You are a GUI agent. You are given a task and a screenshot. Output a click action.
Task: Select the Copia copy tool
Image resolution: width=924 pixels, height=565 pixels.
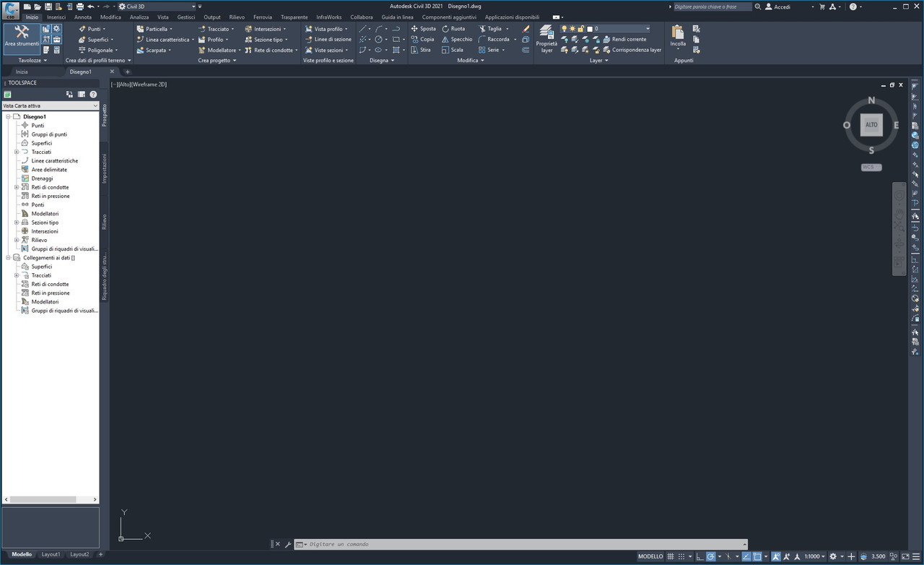pyautogui.click(x=423, y=39)
